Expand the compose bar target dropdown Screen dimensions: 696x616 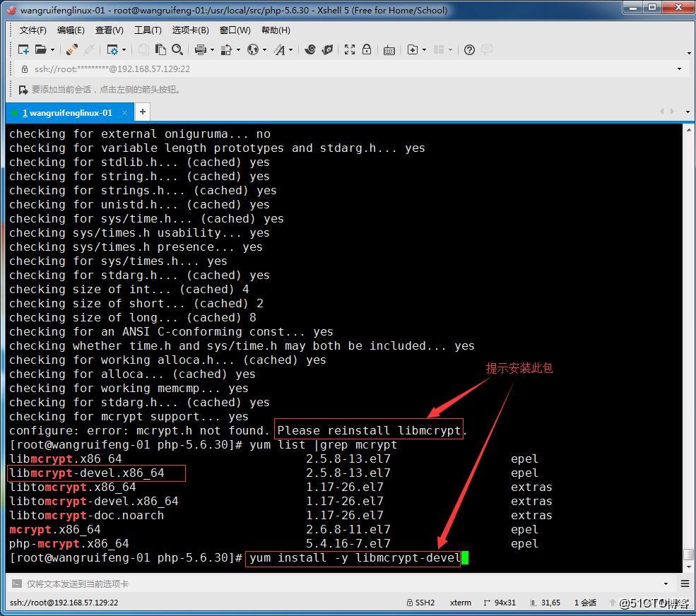click(666, 584)
